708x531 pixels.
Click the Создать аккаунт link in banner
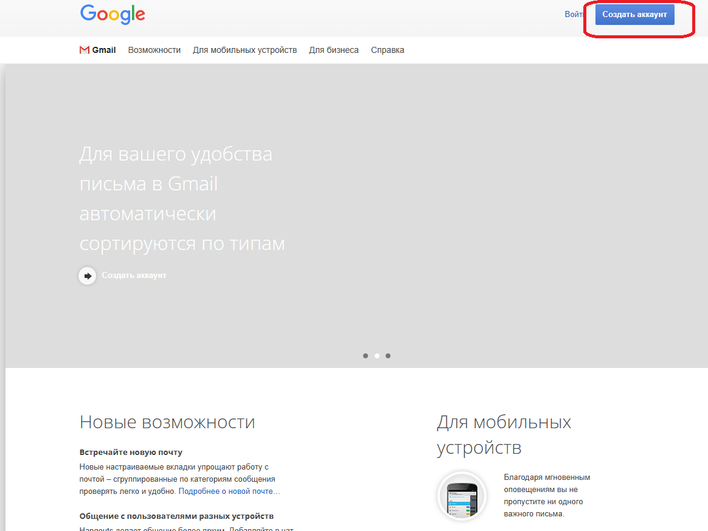coord(134,275)
